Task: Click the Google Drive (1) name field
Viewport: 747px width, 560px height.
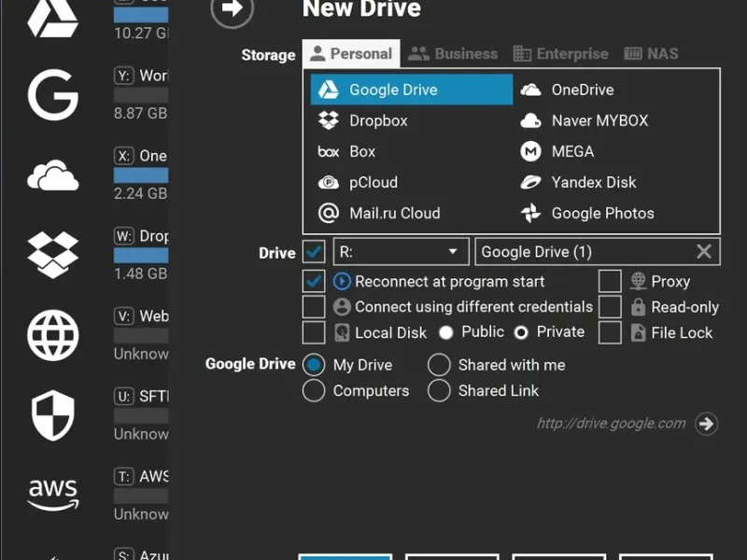Action: click(x=598, y=251)
